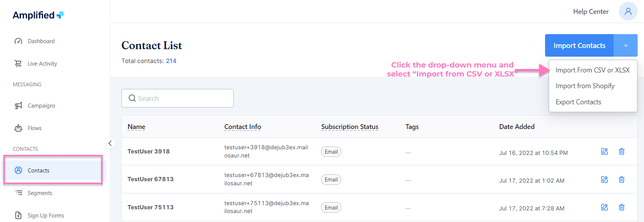Click the Import Contacts button
Viewport: 644px width, 222px height.
click(x=579, y=46)
